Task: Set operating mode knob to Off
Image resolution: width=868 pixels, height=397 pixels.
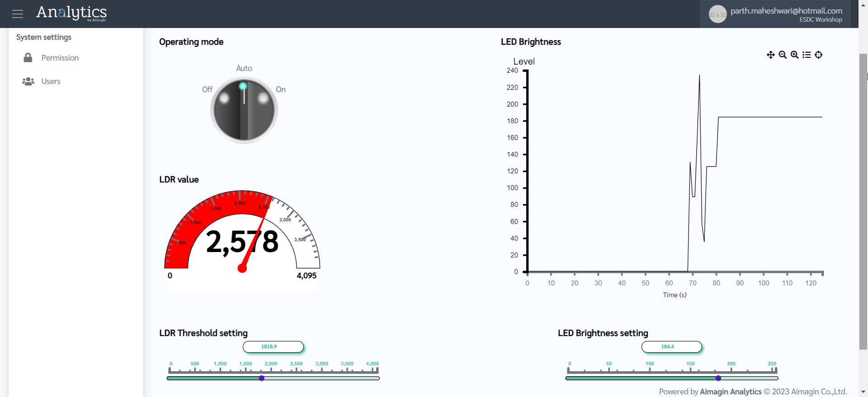Action: tap(207, 89)
